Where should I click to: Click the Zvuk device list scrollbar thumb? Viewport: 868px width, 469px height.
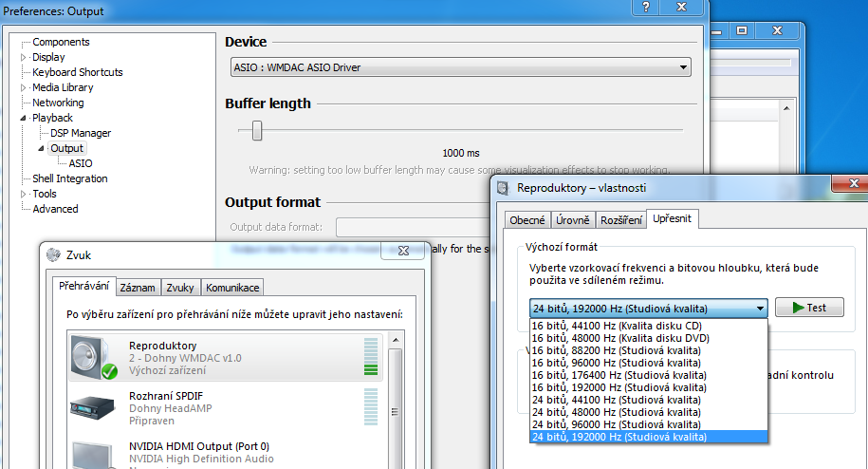click(396, 411)
